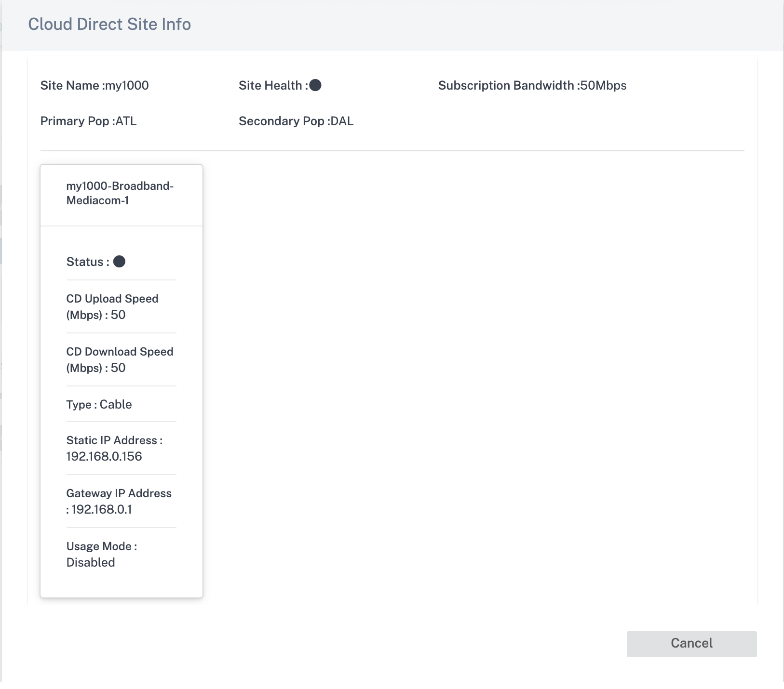Select the my1000-Broadband-Mediacom-1 card title
This screenshot has height=689, width=784.
120,193
